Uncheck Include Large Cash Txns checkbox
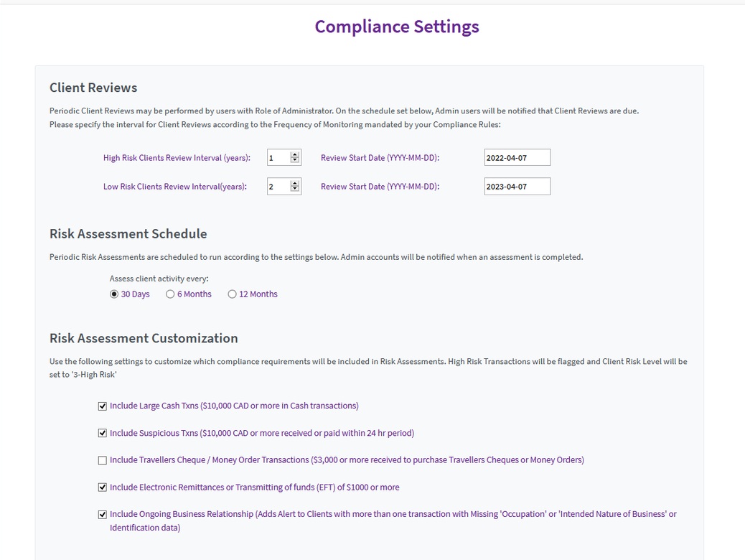 [102, 406]
